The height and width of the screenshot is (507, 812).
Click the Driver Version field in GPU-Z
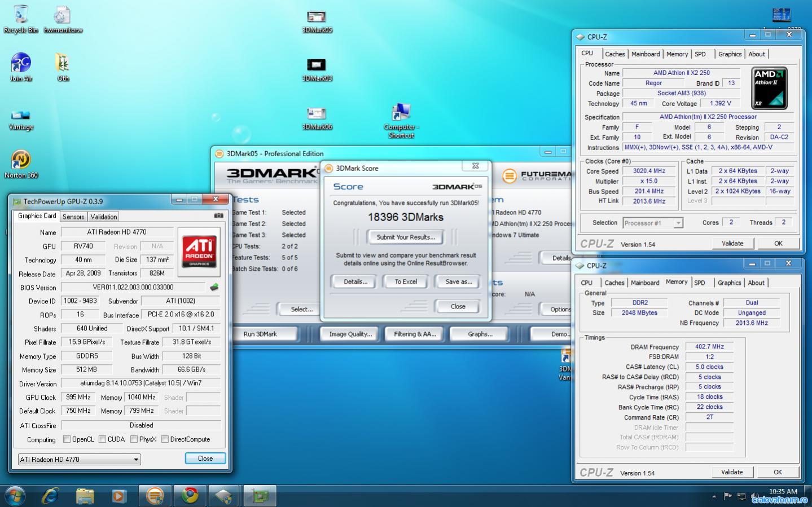coord(141,383)
